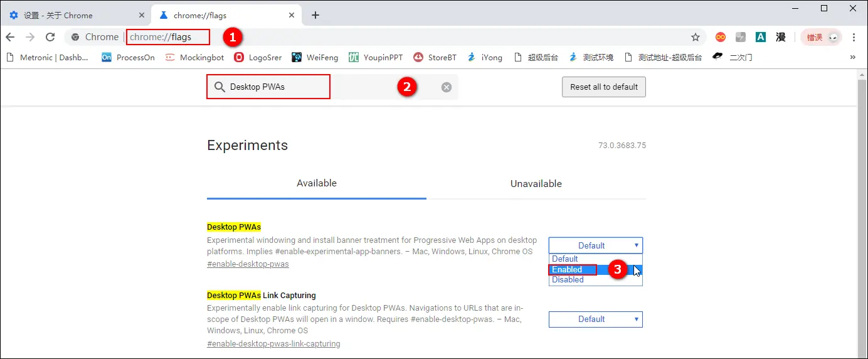Screen dimensions: 868x359
Task: Select Enabled in the dropdown list
Action: (567, 269)
